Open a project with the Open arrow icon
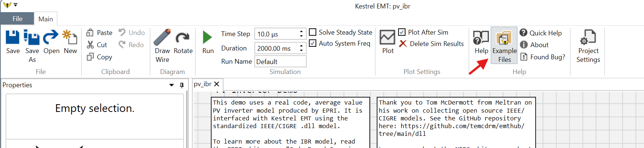644x148 pixels. click(51, 37)
